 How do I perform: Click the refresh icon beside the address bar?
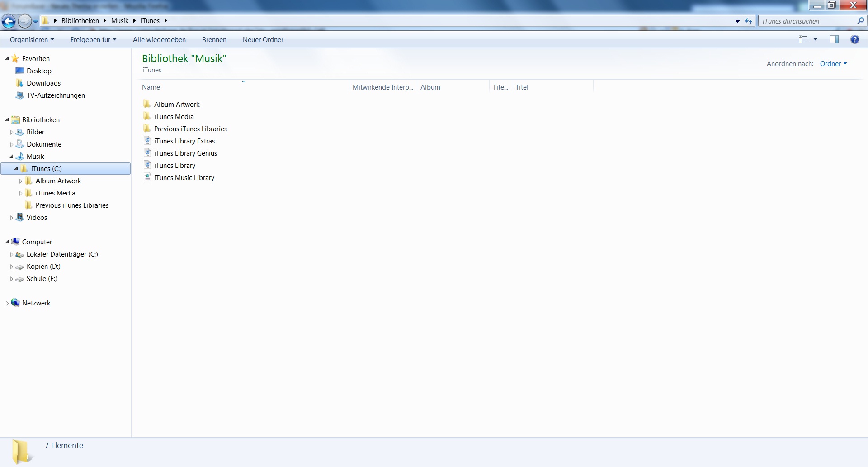coord(749,21)
